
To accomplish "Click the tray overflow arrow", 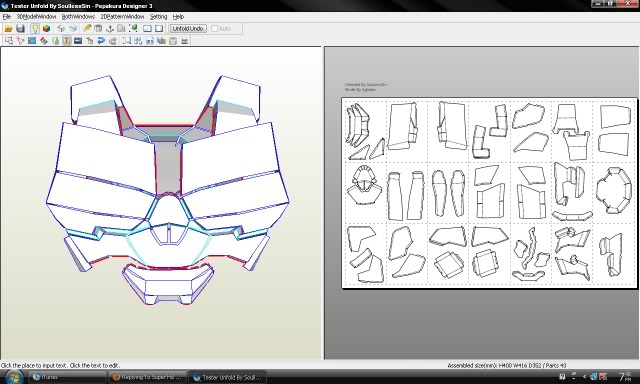I will click(x=584, y=377).
